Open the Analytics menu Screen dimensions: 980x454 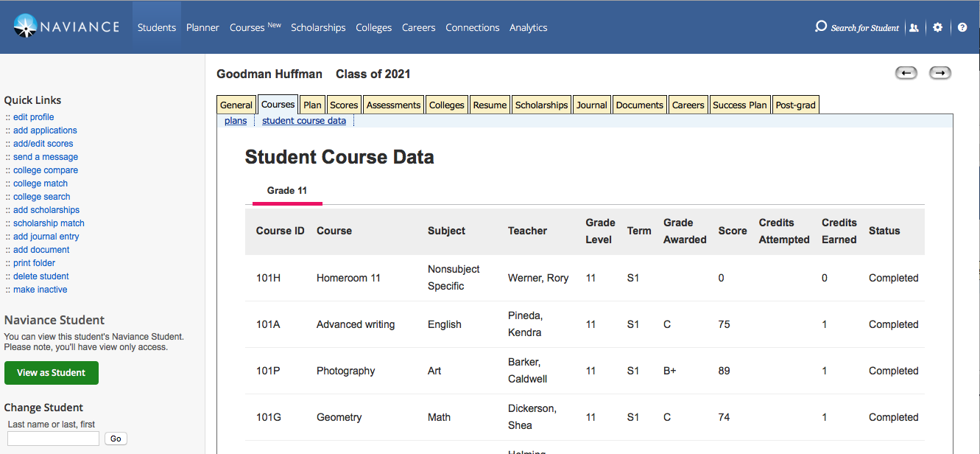tap(528, 27)
